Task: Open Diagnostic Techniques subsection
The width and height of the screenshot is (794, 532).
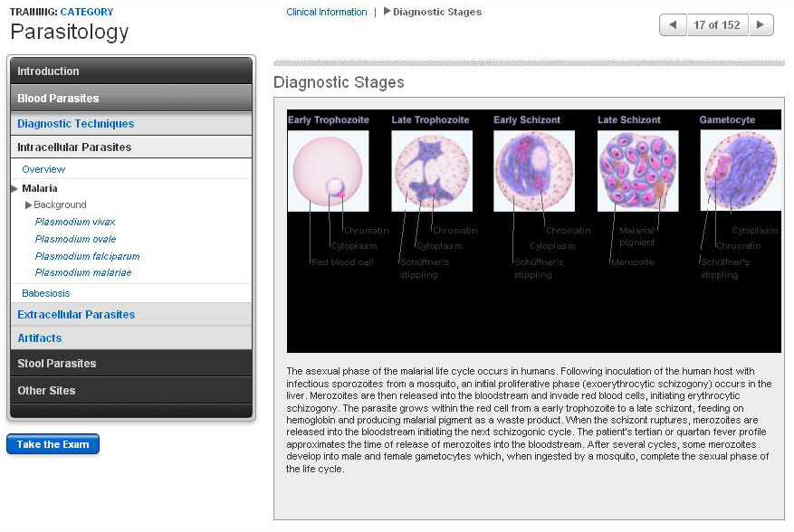Action: pyautogui.click(x=75, y=124)
